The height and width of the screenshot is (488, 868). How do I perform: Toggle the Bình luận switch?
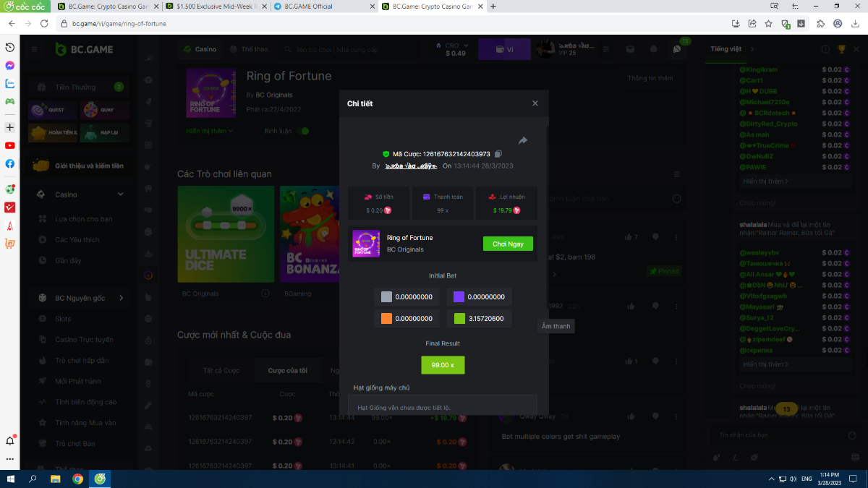pos(304,131)
